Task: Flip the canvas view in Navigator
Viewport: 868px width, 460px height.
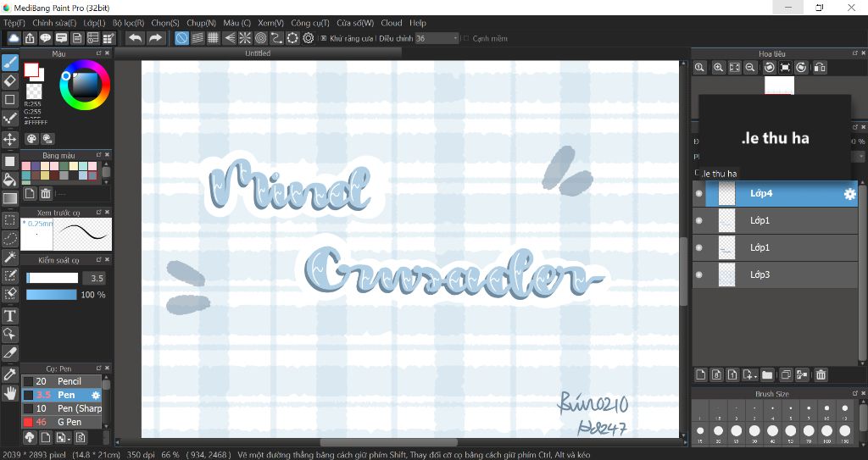Action: click(x=820, y=67)
